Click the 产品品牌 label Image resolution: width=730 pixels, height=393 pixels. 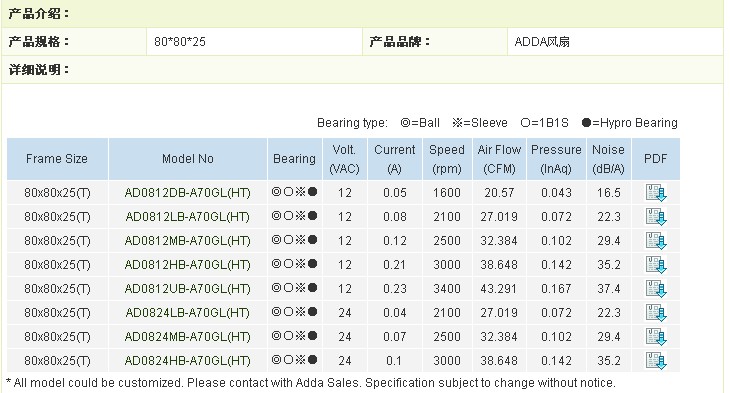tap(399, 42)
